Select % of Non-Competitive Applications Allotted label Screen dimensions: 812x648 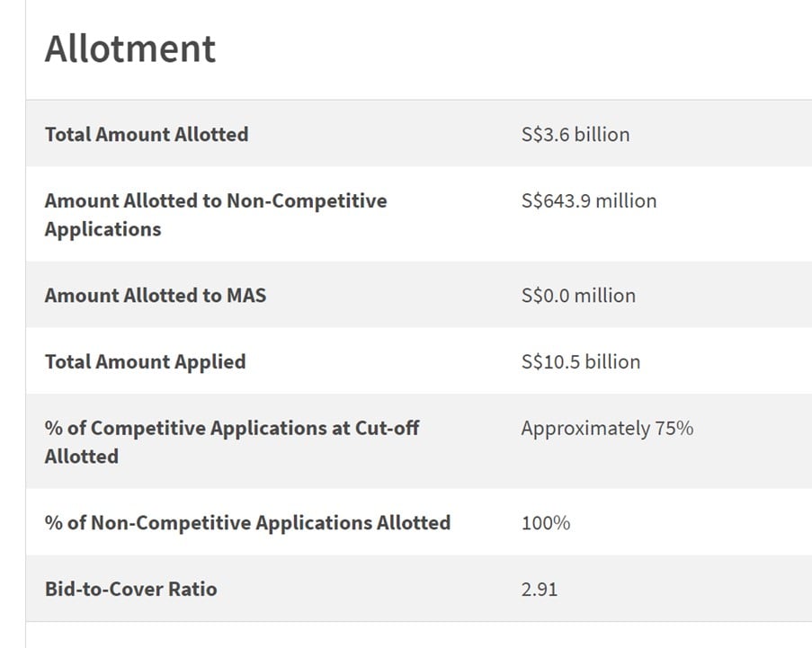point(247,522)
